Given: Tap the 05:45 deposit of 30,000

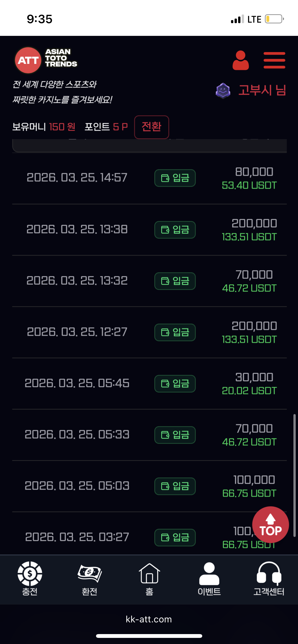Looking at the screenshot, I should pyautogui.click(x=149, y=384).
